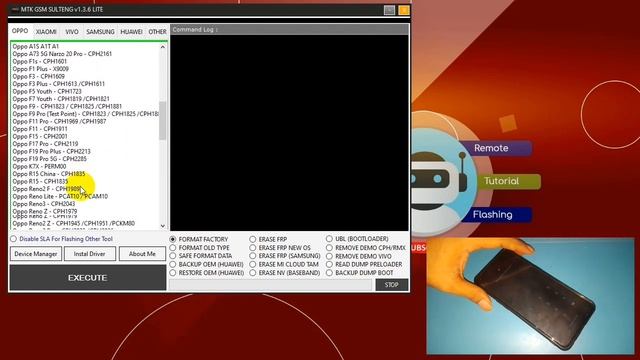The image size is (640, 360).
Task: Switch to the OPPO tab
Action: [20, 31]
